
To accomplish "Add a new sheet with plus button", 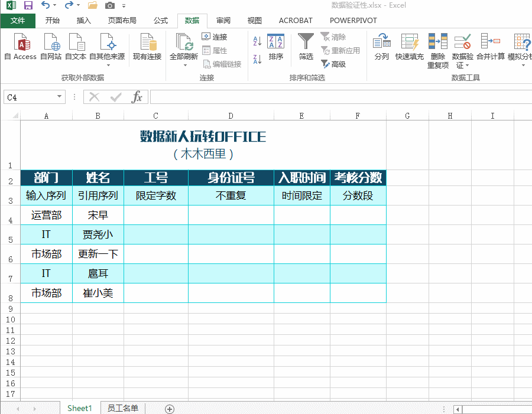I will tap(170, 409).
